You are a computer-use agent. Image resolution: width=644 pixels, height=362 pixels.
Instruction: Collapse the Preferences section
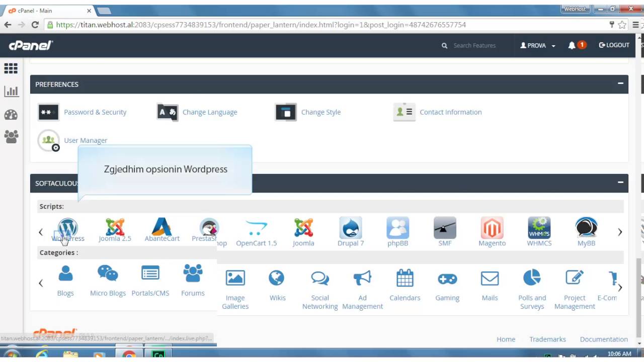(x=620, y=83)
